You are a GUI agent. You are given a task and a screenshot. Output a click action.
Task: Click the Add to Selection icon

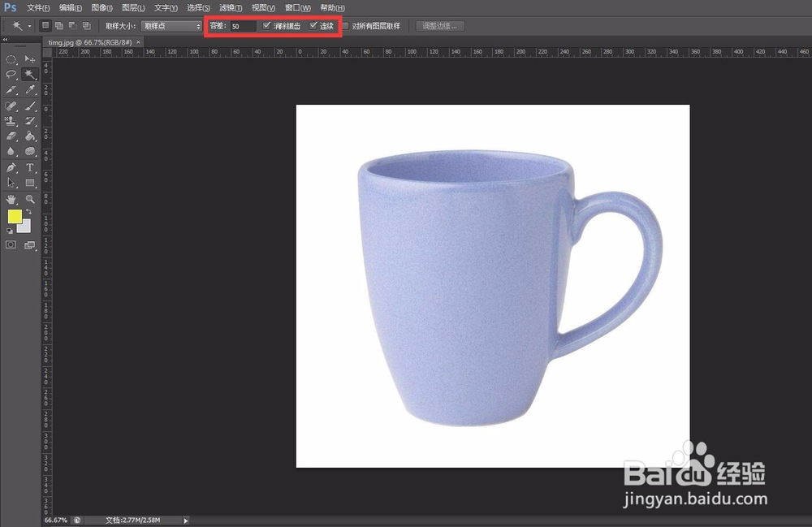(x=59, y=25)
